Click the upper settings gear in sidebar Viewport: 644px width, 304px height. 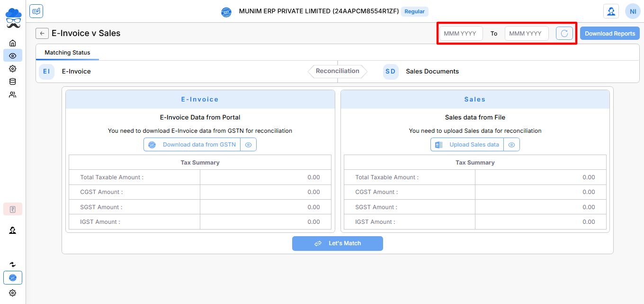coord(13,69)
